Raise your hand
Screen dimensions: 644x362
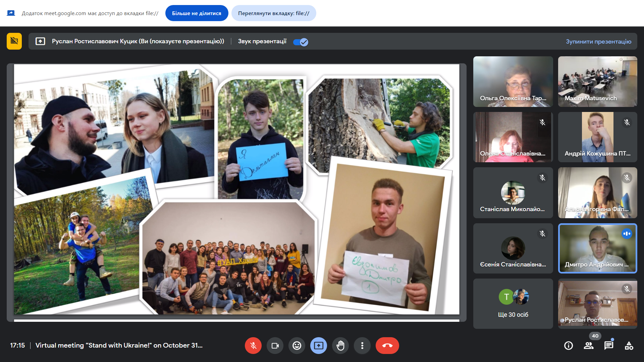tap(340, 346)
